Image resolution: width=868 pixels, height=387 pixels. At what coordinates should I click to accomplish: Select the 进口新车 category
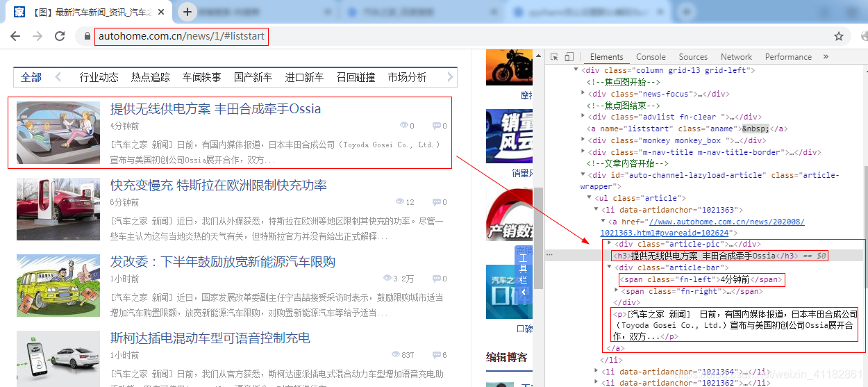pyautogui.click(x=304, y=77)
